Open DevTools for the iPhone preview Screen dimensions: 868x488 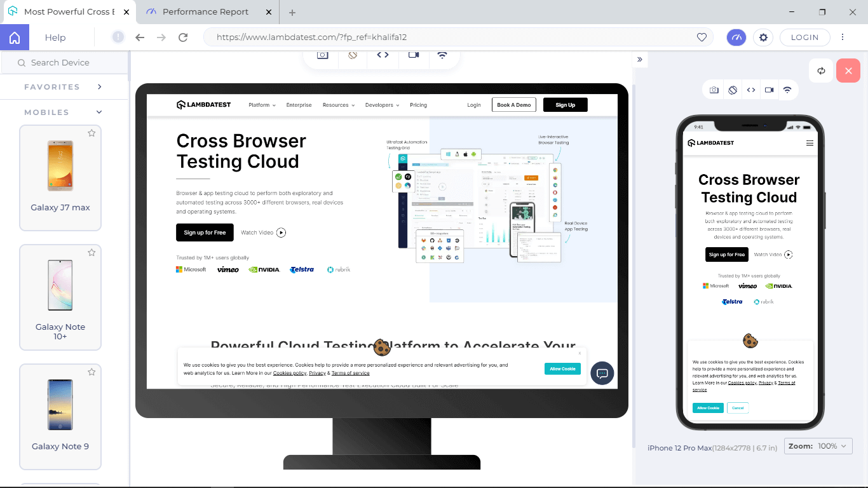[751, 90]
